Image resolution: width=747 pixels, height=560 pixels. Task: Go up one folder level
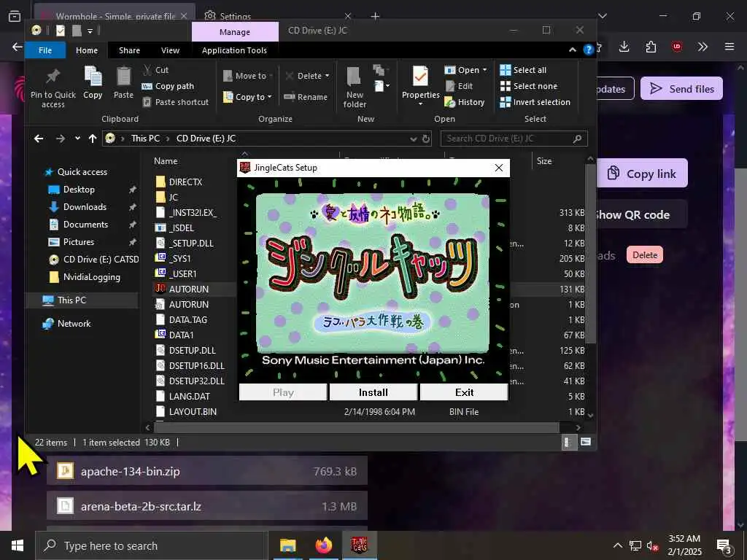click(x=93, y=139)
